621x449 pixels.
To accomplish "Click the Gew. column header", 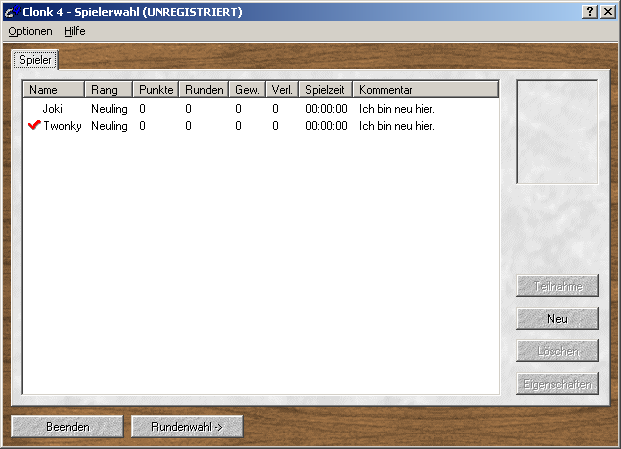I will point(247,90).
